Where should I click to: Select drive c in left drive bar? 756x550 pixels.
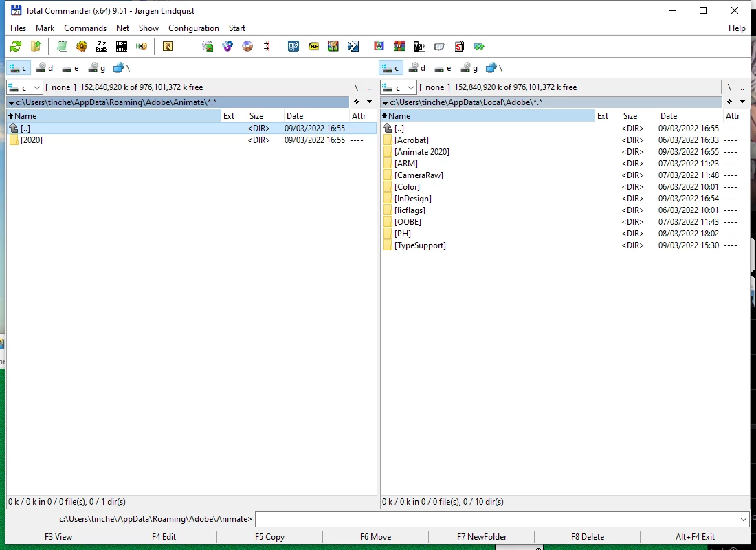[x=19, y=68]
